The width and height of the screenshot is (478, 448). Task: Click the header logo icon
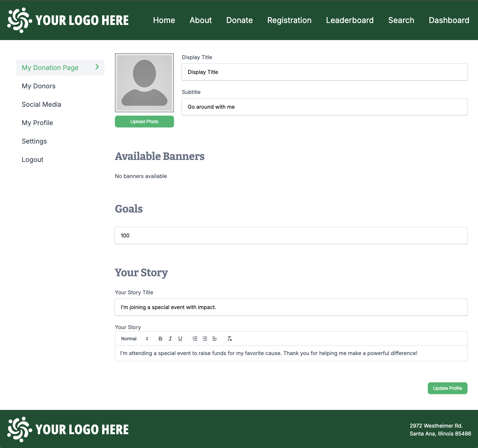(20, 20)
